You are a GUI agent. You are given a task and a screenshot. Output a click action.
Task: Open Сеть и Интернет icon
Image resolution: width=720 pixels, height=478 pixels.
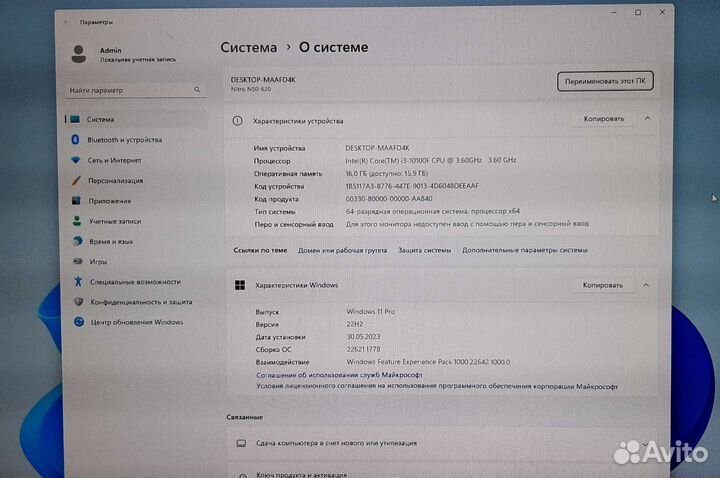pyautogui.click(x=76, y=160)
